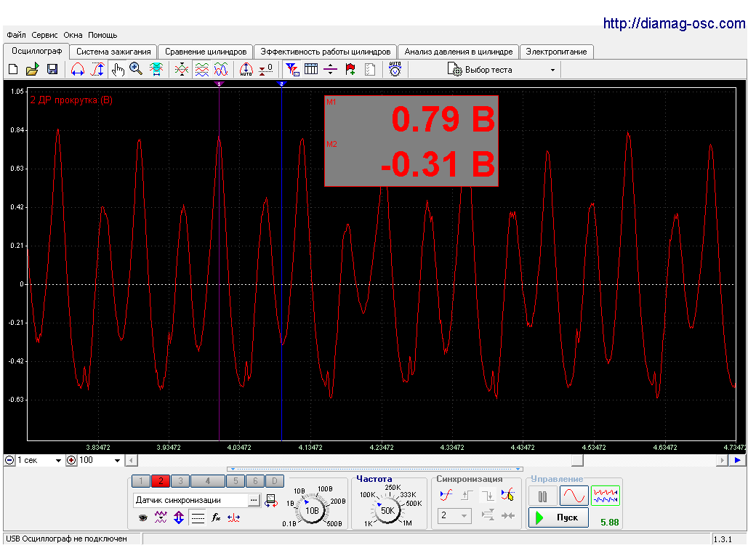The height and width of the screenshot is (548, 756).
Task: Switch to the Система зажигания tab
Action: (113, 52)
